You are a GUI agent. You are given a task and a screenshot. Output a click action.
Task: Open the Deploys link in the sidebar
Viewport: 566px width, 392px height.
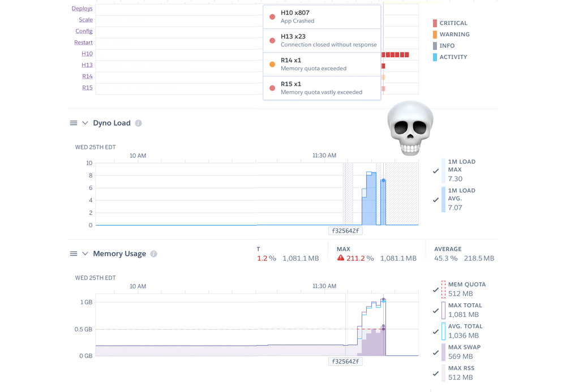tap(82, 8)
